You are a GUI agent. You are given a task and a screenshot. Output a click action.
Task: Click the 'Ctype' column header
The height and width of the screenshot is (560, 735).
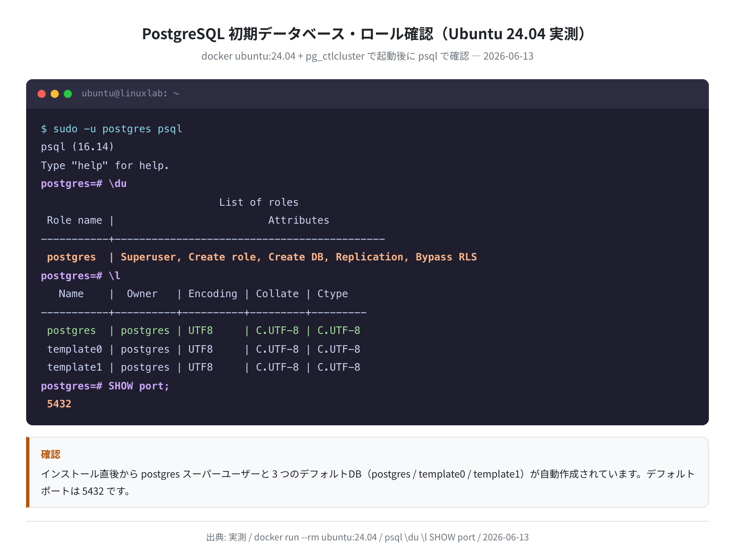(333, 294)
